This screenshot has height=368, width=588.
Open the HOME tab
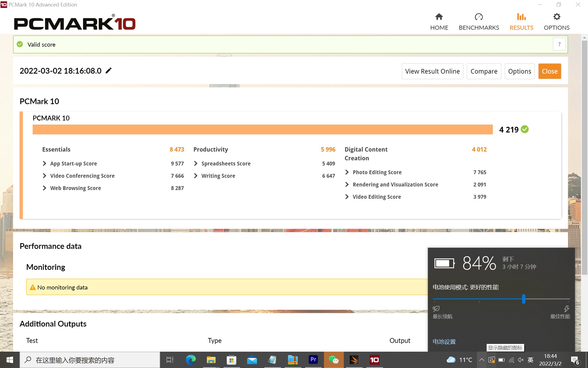(439, 22)
